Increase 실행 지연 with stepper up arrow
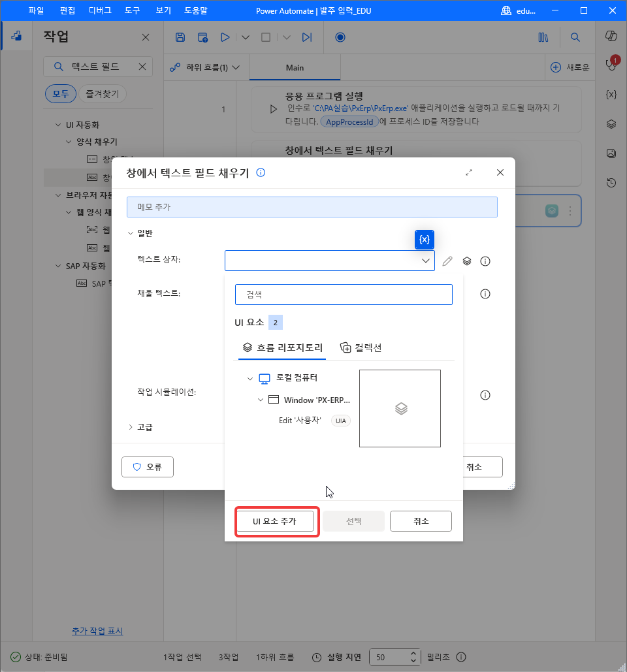Image resolution: width=627 pixels, height=672 pixels. [413, 654]
